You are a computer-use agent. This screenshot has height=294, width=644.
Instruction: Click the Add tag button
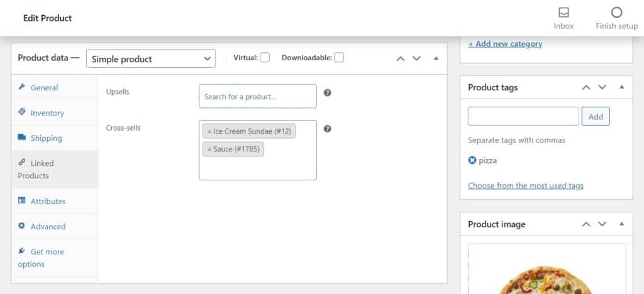(596, 116)
